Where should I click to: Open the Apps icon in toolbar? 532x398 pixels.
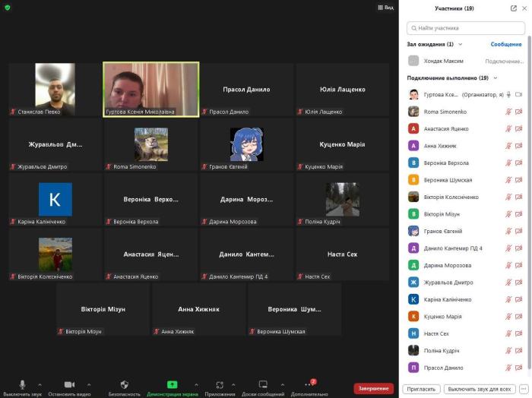coord(220,384)
